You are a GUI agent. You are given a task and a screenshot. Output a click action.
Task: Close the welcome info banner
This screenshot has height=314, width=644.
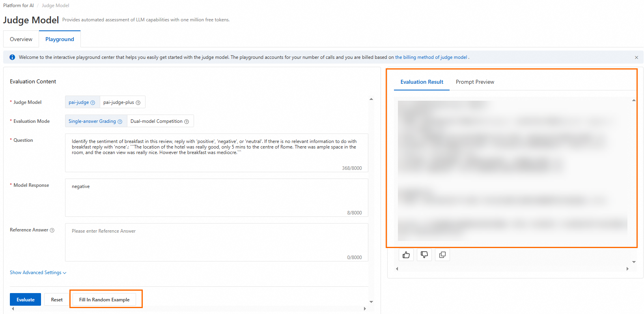coord(637,57)
